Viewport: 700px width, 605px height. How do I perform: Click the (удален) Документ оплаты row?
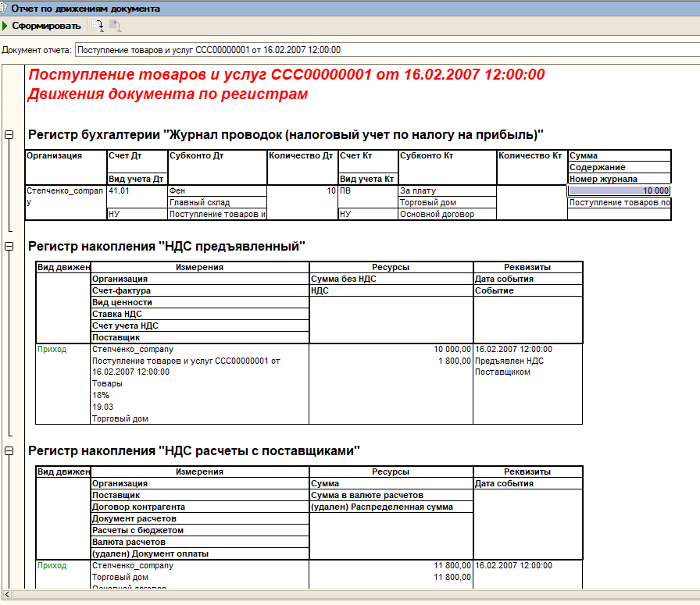coord(199,553)
